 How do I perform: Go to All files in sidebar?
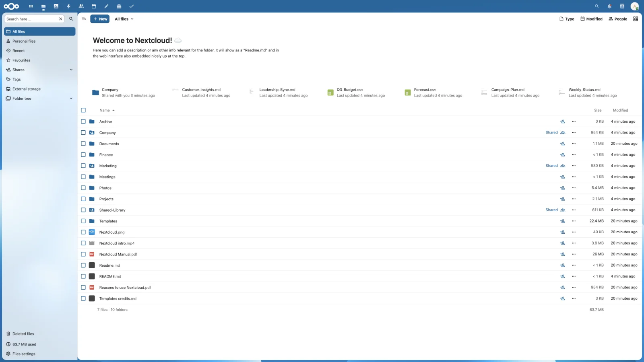40,31
